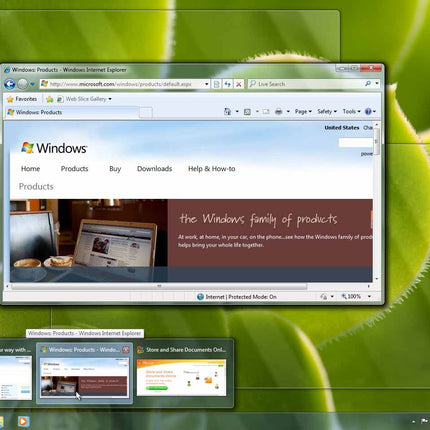Click the blue Help question mark icon
Screen dimensions: 430x430
click(x=368, y=112)
